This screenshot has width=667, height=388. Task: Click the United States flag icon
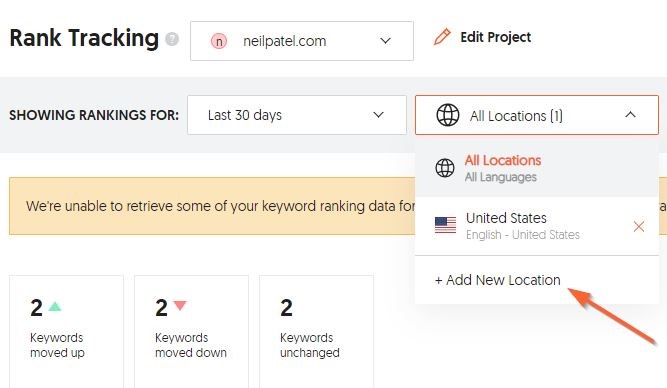coord(445,225)
